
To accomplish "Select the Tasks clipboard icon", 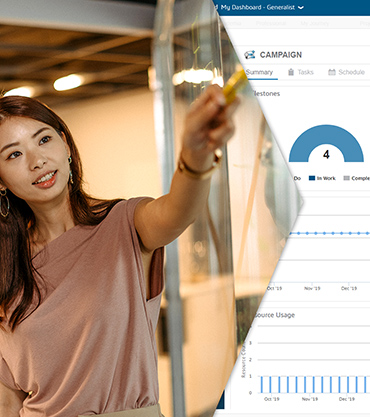I will tap(291, 72).
